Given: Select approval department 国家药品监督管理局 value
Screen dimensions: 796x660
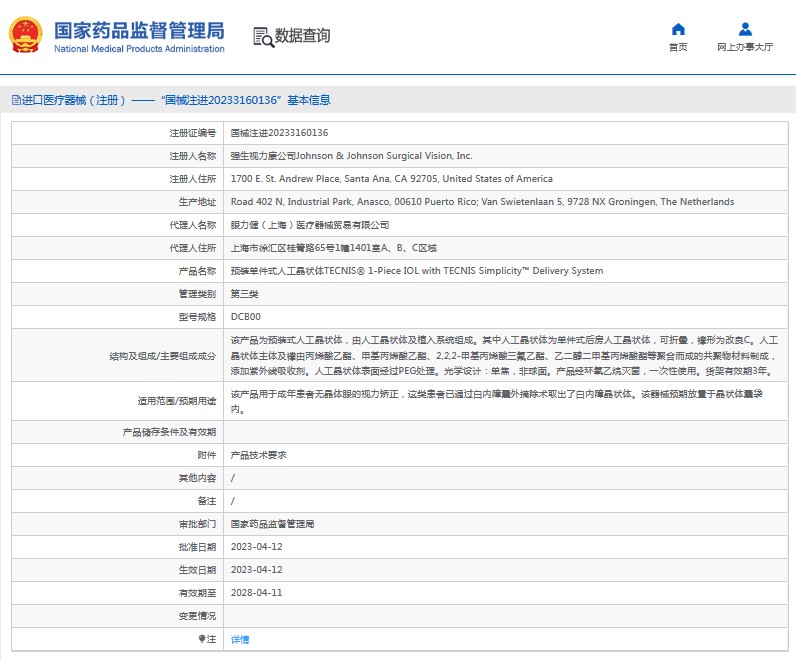Looking at the screenshot, I should pos(272,524).
